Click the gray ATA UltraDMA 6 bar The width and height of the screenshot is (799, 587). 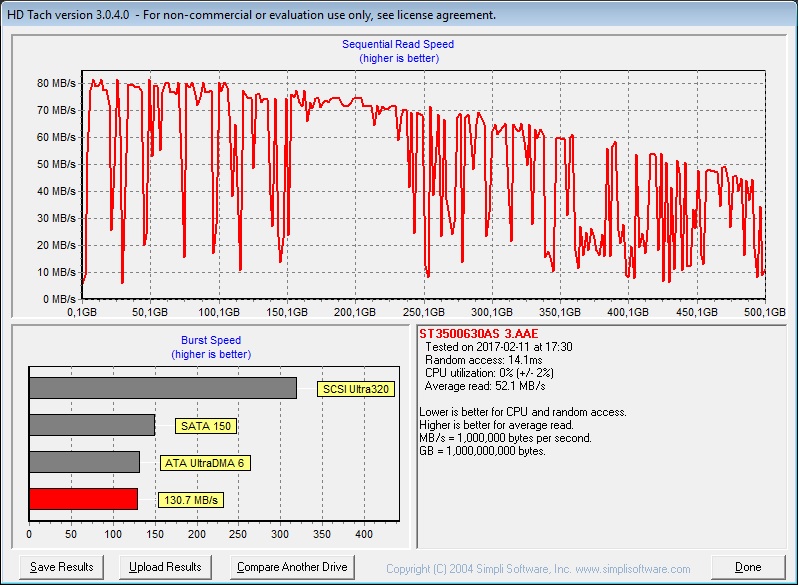pyautogui.click(x=84, y=462)
